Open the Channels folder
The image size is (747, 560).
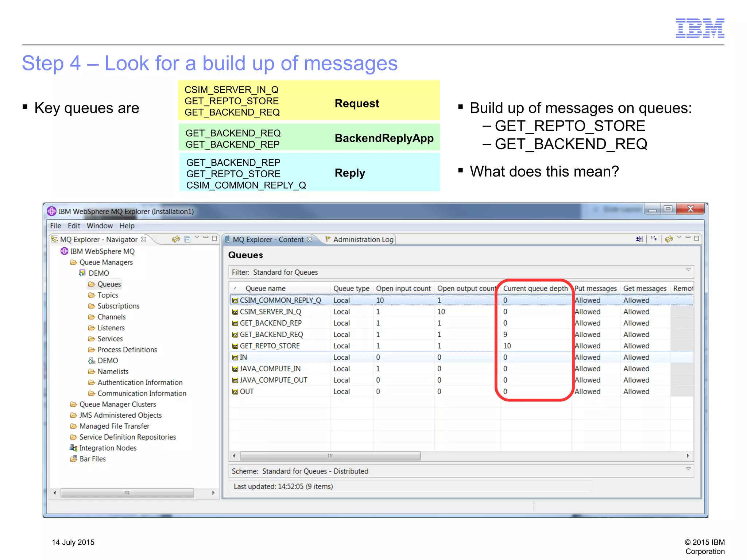107,317
